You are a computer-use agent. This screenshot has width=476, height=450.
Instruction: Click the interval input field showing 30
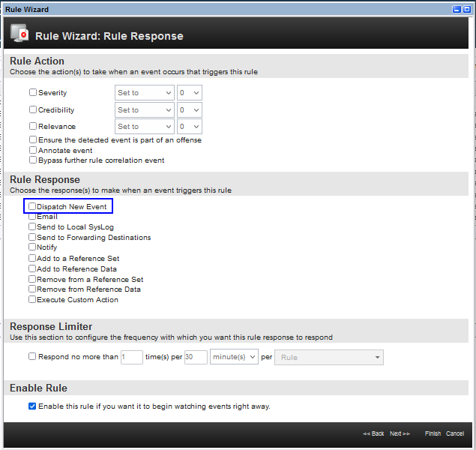click(x=196, y=357)
